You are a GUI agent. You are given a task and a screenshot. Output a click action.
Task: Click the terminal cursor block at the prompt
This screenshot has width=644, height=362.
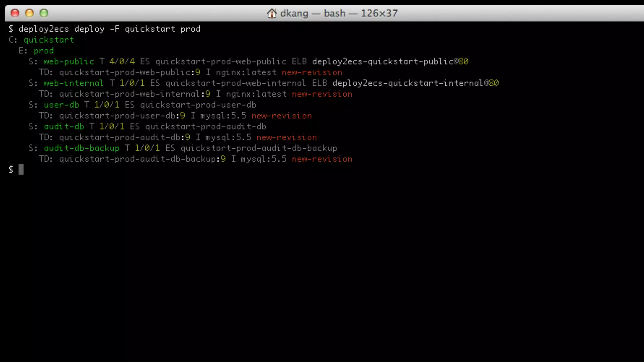click(21, 170)
